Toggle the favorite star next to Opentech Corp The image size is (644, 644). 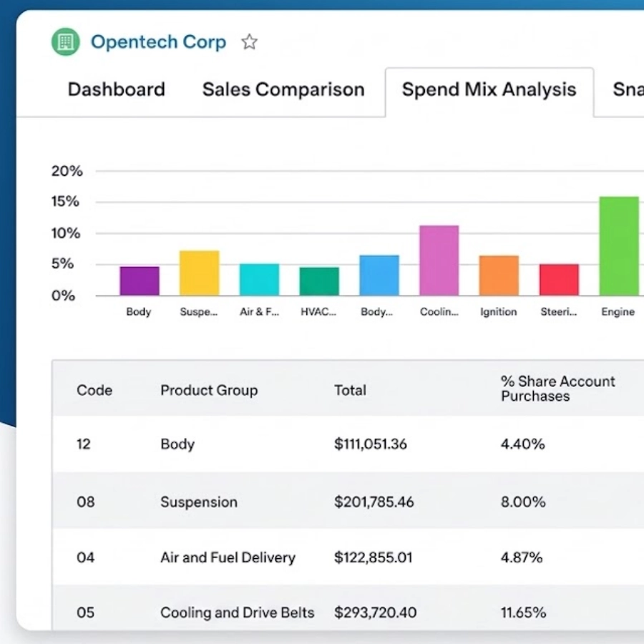249,42
